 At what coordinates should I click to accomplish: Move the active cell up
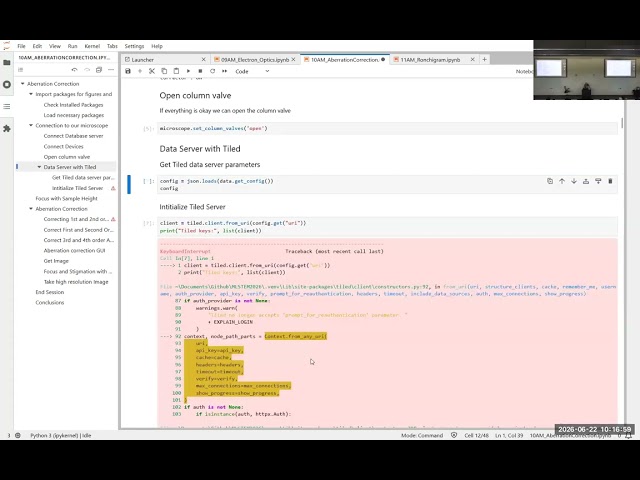[562, 181]
